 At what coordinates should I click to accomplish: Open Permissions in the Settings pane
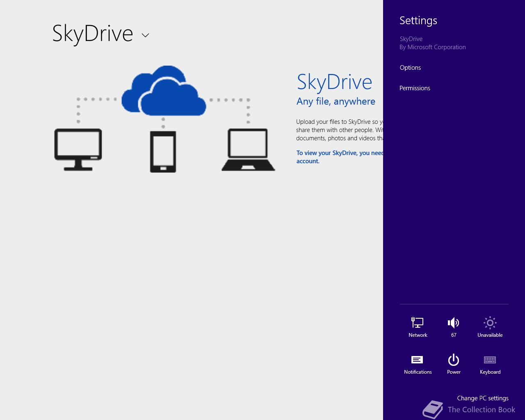click(x=415, y=88)
